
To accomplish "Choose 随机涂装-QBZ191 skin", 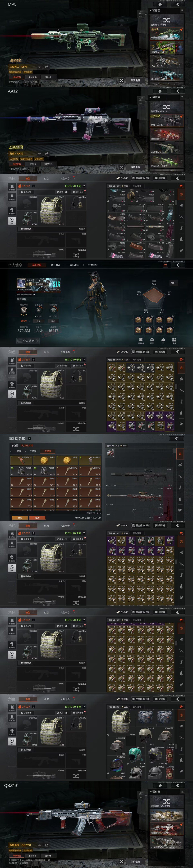I will [x=166, y=802].
